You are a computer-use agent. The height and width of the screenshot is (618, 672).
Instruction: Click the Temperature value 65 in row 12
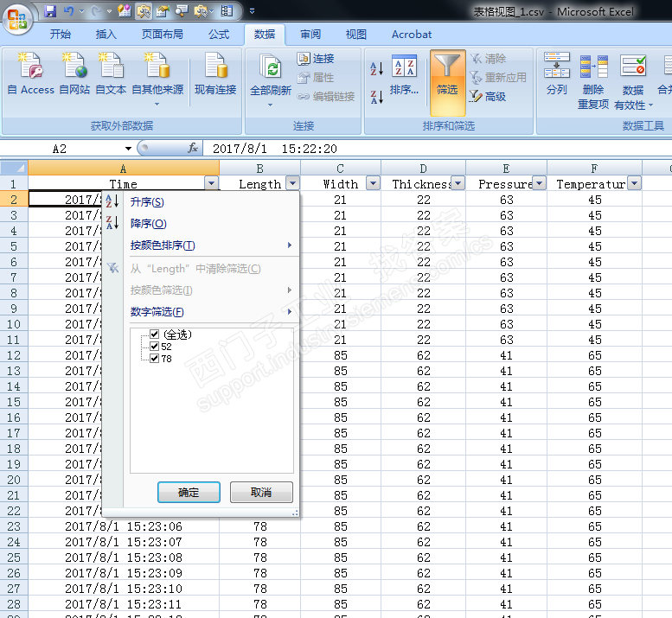click(594, 355)
